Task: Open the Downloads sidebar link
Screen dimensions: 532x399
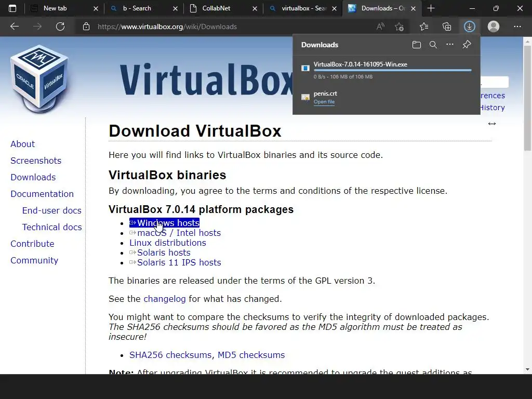Action: pyautogui.click(x=33, y=177)
